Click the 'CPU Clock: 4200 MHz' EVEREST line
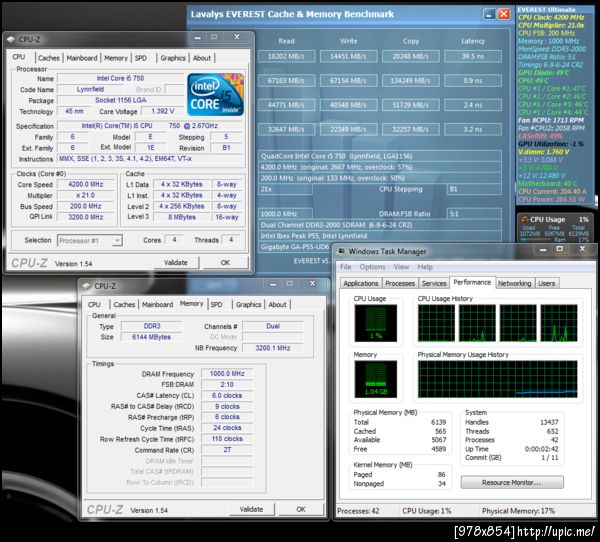600x542 pixels. pos(551,17)
